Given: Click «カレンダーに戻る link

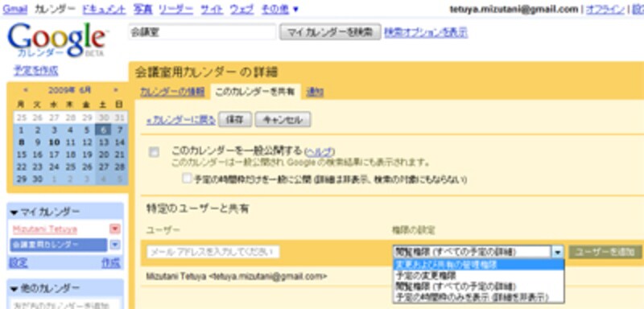Looking at the screenshot, I should [180, 120].
